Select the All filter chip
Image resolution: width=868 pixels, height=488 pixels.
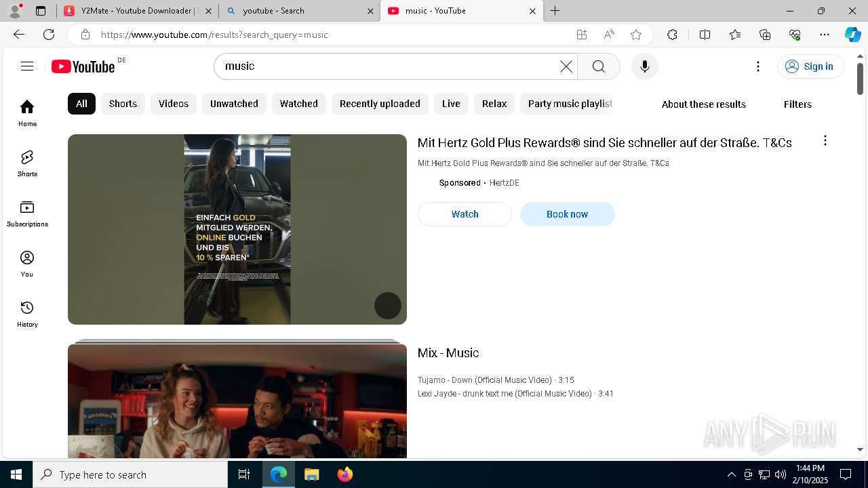point(81,104)
